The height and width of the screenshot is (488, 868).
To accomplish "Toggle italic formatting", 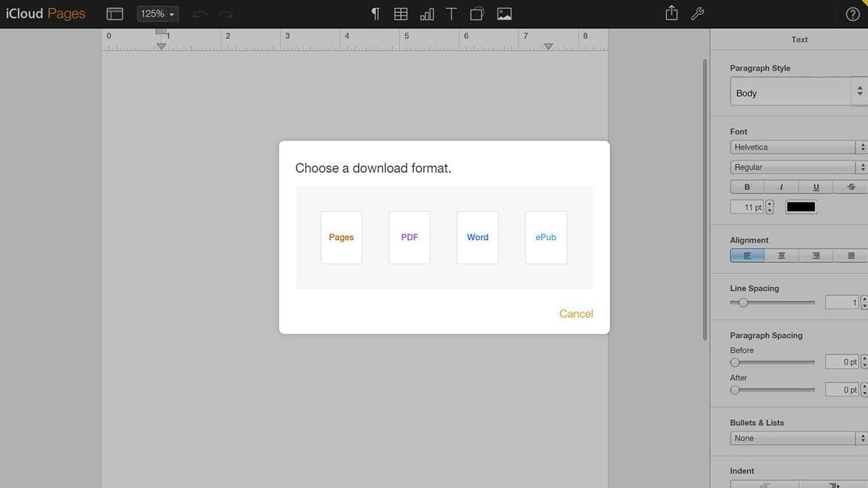I will point(780,186).
